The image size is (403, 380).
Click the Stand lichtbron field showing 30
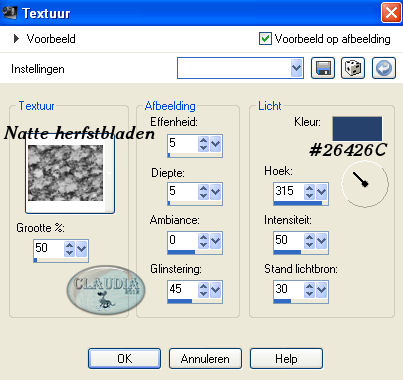289,289
